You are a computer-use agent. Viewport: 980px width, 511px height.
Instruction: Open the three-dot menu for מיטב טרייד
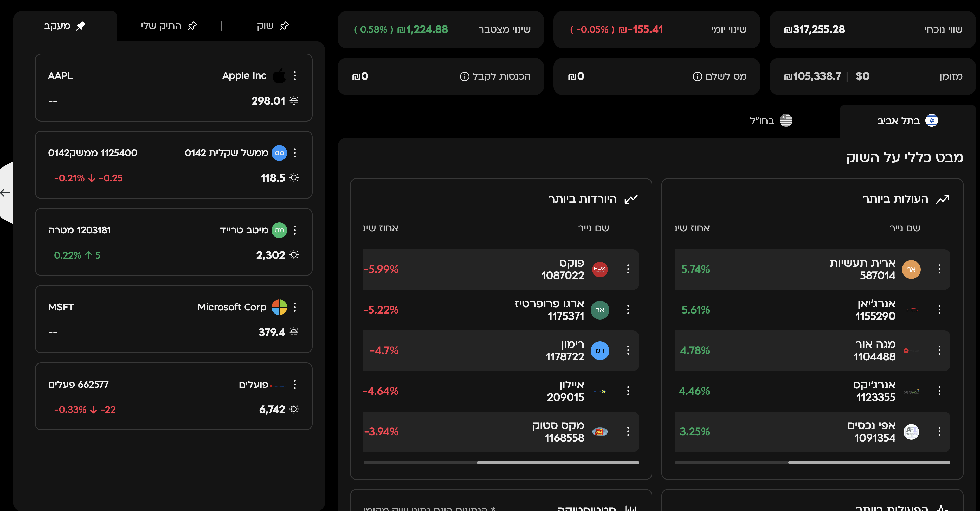point(295,230)
